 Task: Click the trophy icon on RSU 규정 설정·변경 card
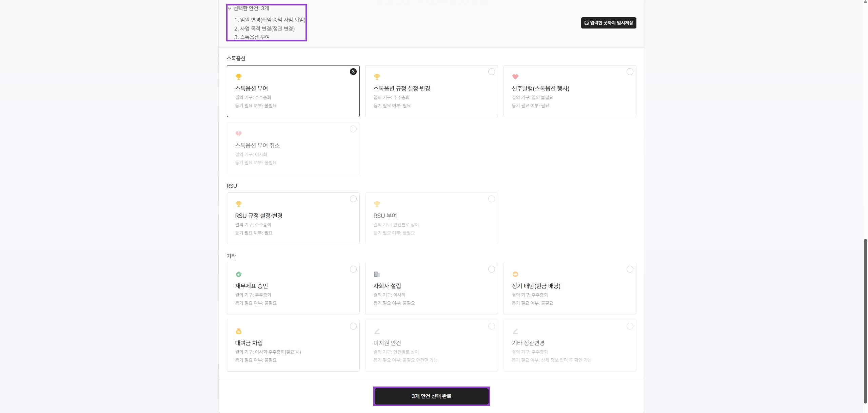(239, 204)
